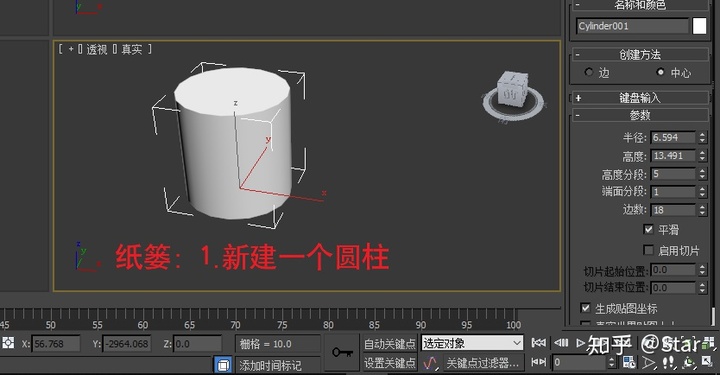Click the 切片起始位置 value field
Image resolution: width=720 pixels, height=375 pixels.
coord(673,270)
